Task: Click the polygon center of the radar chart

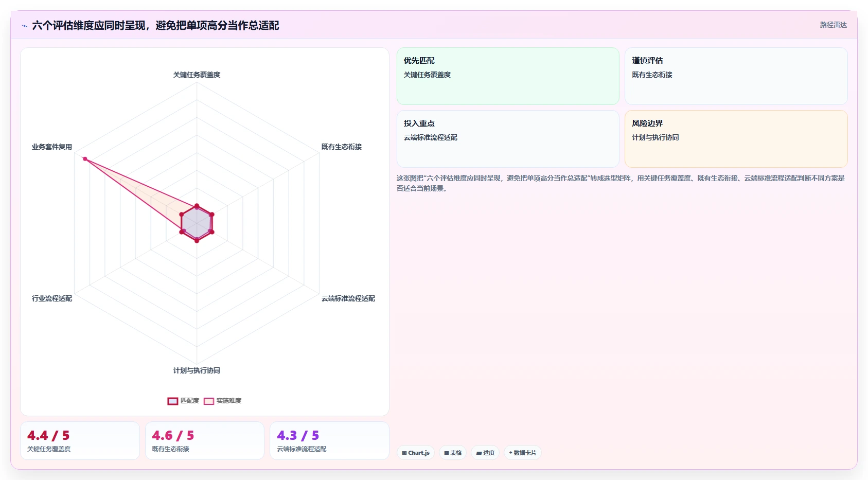Action: click(197, 223)
